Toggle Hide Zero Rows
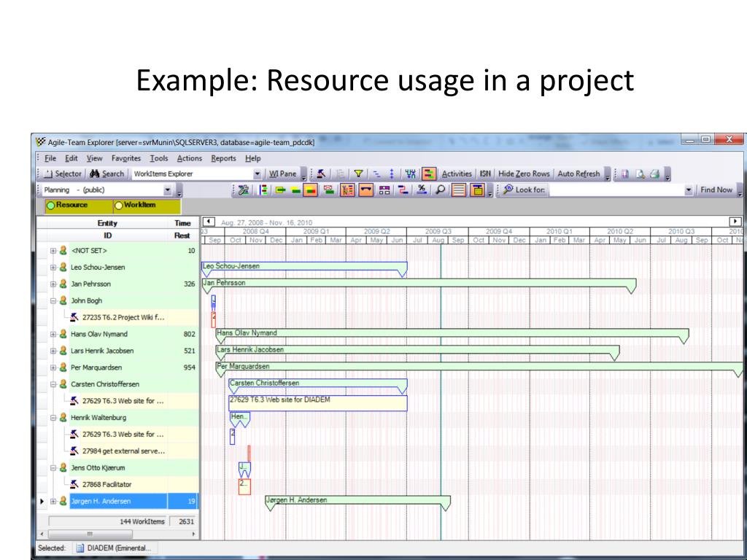This screenshot has width=747, height=560. 524,174
